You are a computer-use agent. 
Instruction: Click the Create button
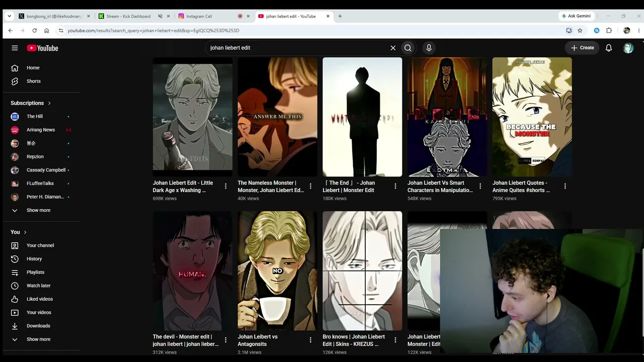tap(583, 48)
